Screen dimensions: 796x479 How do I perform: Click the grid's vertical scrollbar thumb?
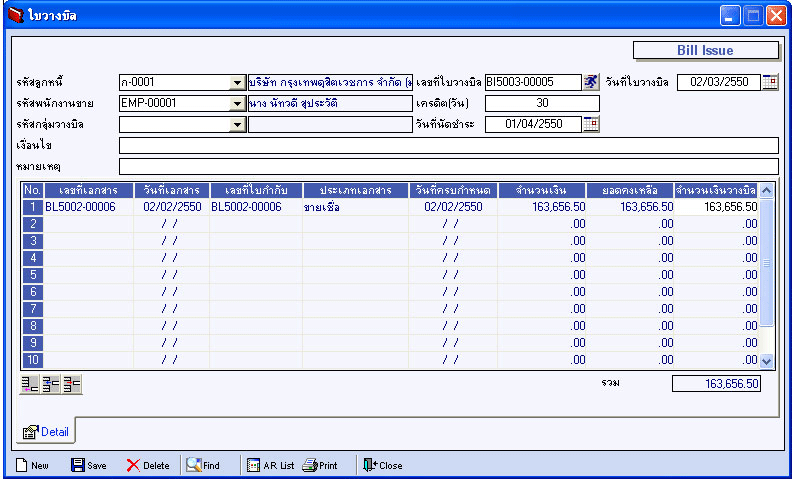(767, 263)
